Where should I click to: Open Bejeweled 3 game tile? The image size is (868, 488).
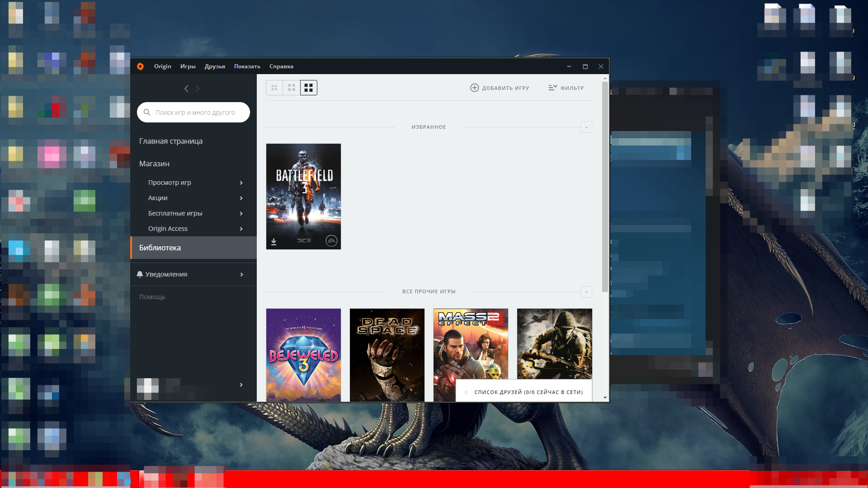pyautogui.click(x=303, y=355)
